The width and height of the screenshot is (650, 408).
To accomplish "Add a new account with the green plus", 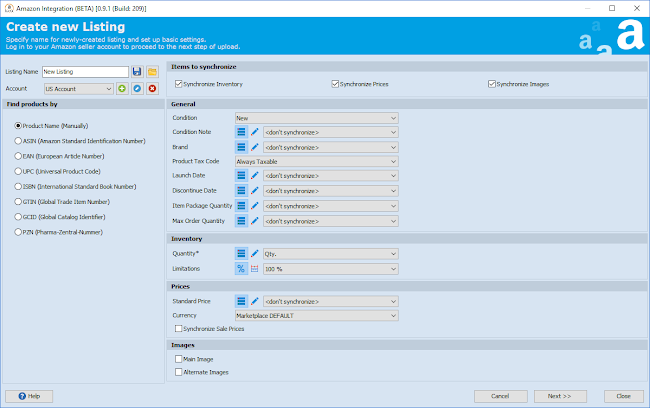I will (122, 89).
